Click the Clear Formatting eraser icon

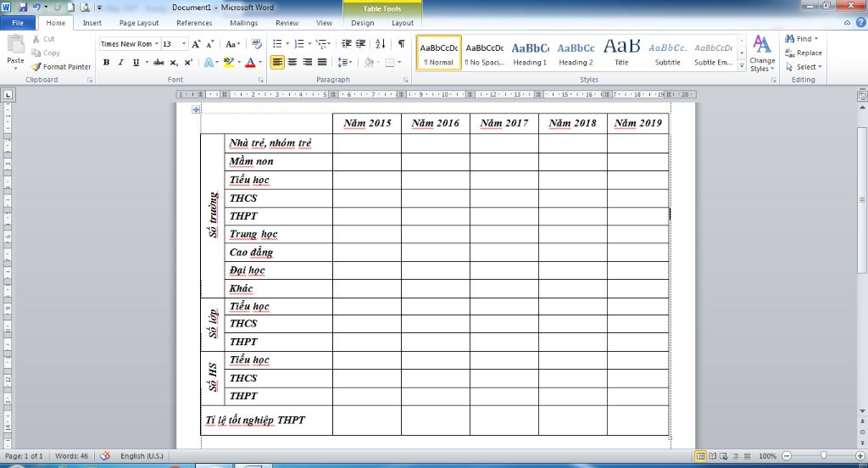[256, 44]
